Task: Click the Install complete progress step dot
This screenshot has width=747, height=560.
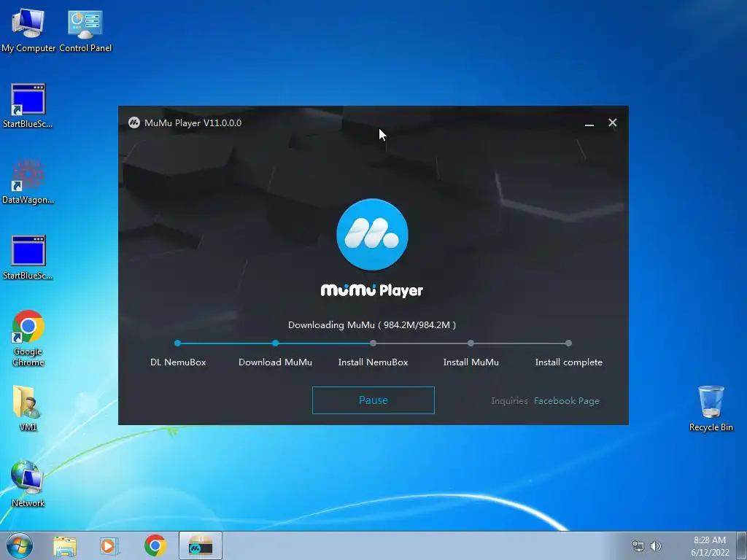Action: (568, 343)
